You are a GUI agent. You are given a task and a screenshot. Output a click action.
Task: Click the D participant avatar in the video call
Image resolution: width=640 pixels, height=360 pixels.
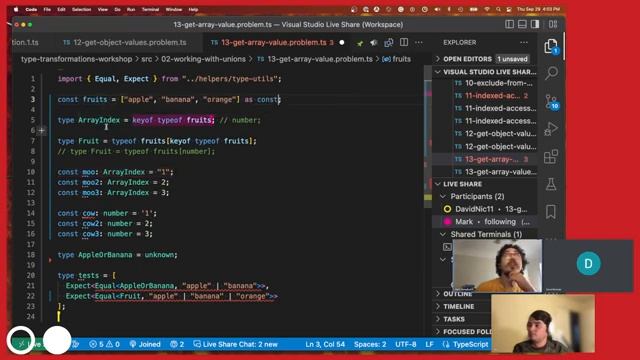click(588, 264)
